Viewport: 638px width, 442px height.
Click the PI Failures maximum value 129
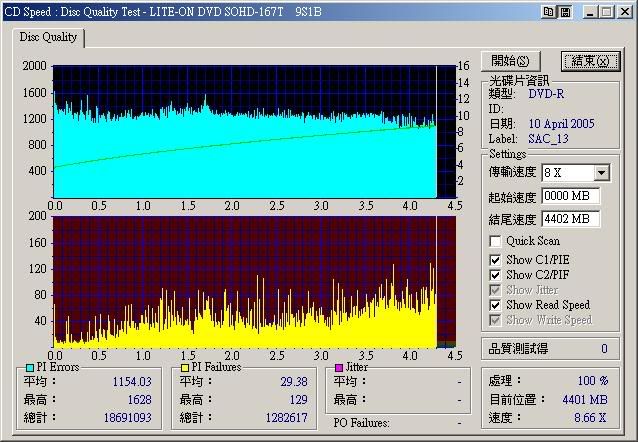point(298,400)
